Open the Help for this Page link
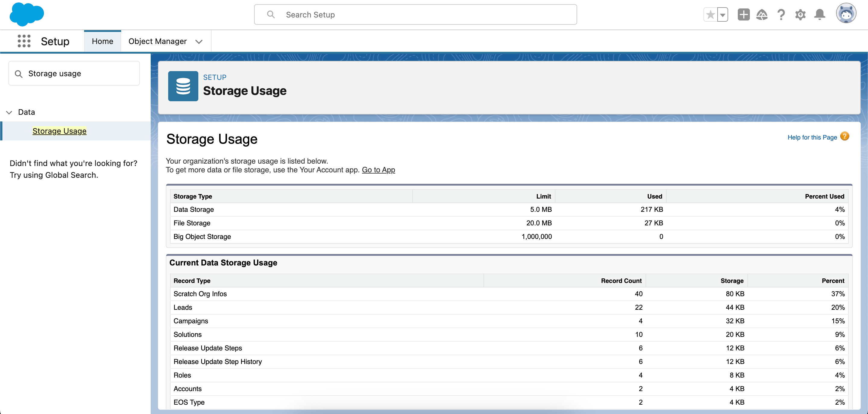Image resolution: width=868 pixels, height=414 pixels. tap(812, 137)
